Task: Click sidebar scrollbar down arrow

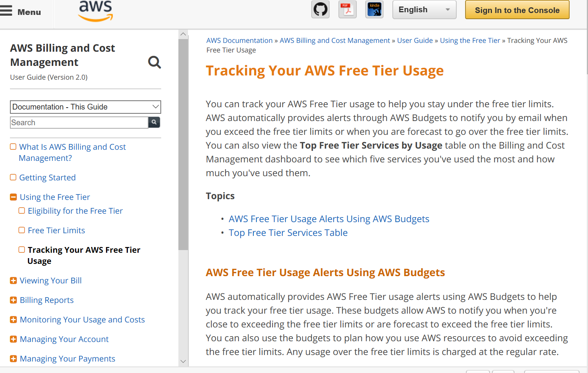Action: click(183, 361)
